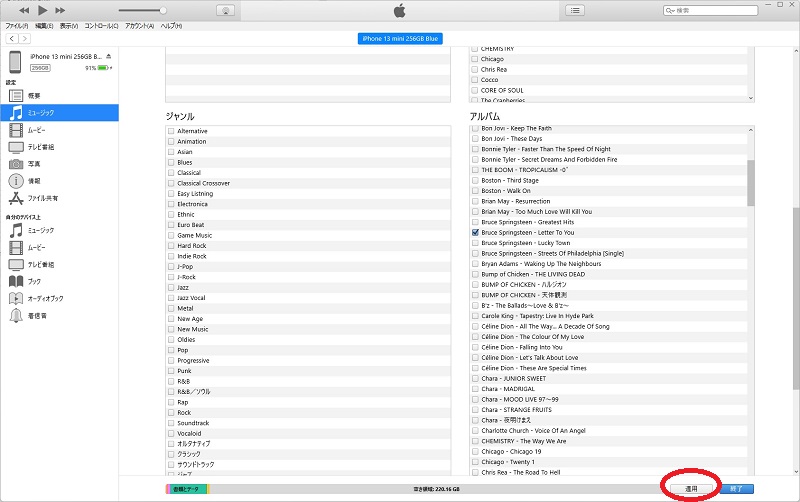The width and height of the screenshot is (800, 502).
Task: Open the ファイル menu
Action: click(17, 26)
